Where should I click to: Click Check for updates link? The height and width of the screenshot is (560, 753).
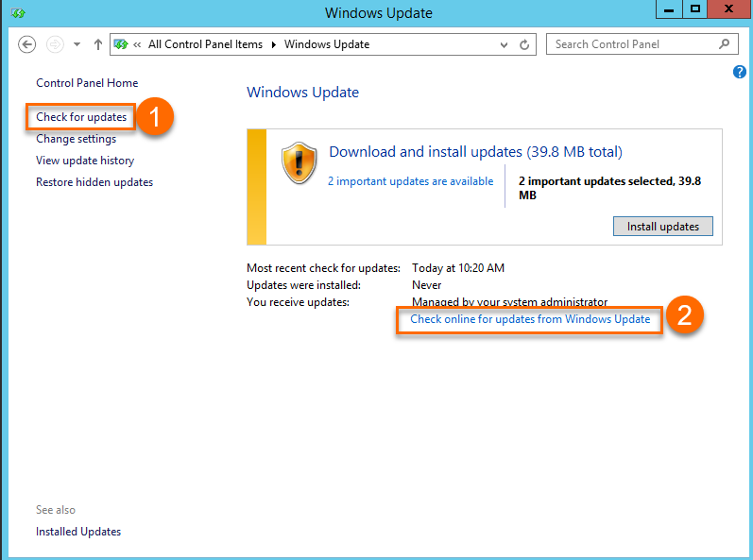point(81,117)
